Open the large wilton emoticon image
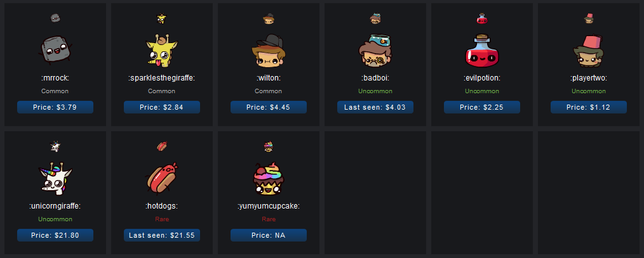Viewport: 644px width, 258px height. [269, 51]
